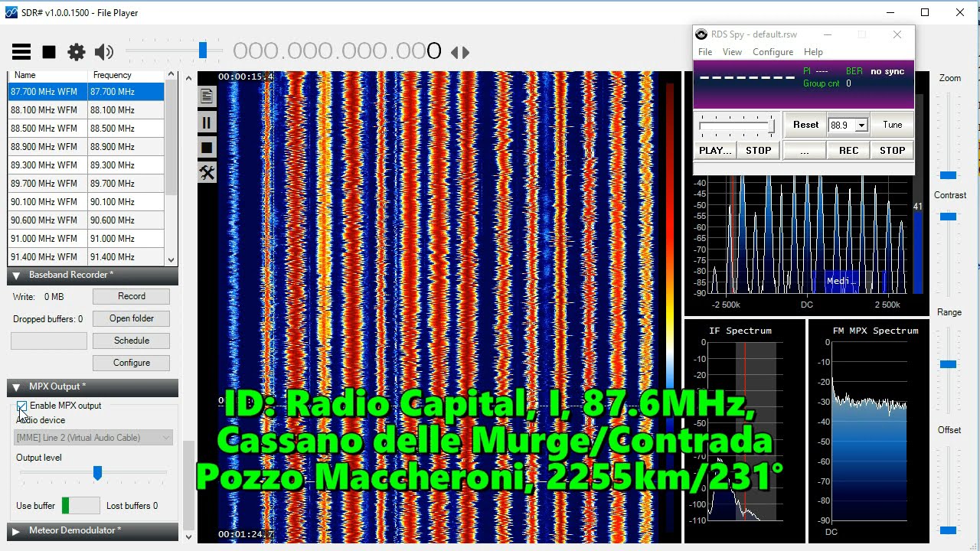This screenshot has height=551, width=980.
Task: Click the left panel scroll down arrow
Action: (189, 537)
